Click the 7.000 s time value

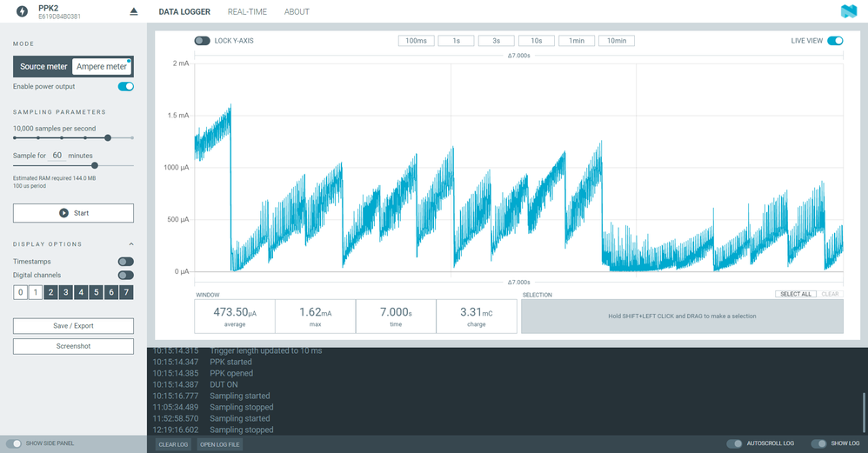click(396, 312)
